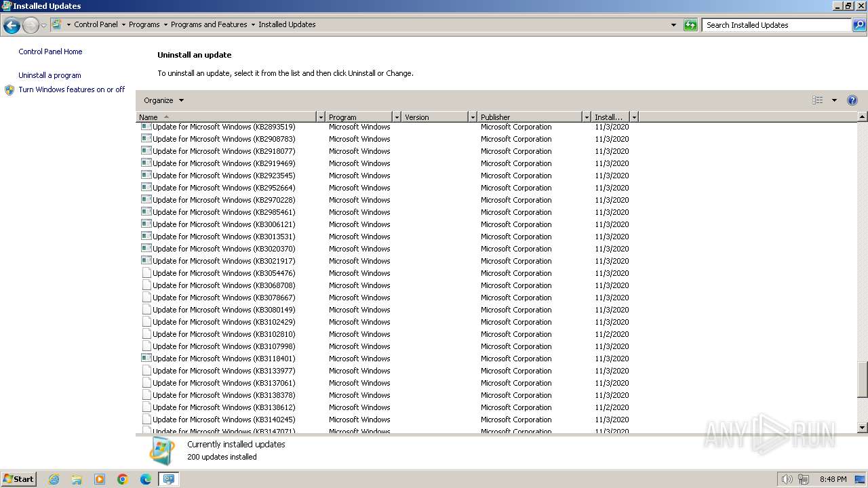The image size is (868, 488).
Task: Click icon of update KB3118401
Action: coord(146,359)
